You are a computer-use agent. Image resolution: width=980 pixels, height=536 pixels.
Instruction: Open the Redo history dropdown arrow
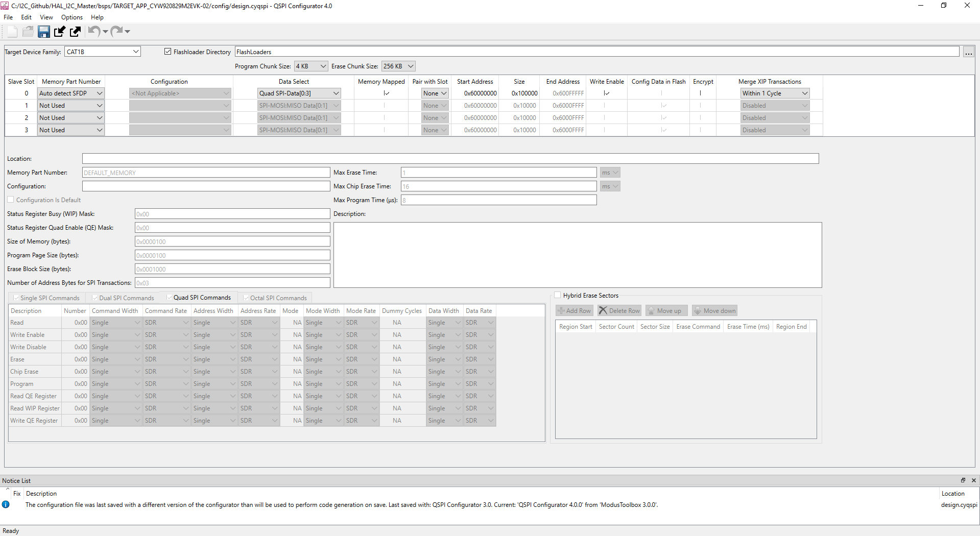pyautogui.click(x=127, y=32)
